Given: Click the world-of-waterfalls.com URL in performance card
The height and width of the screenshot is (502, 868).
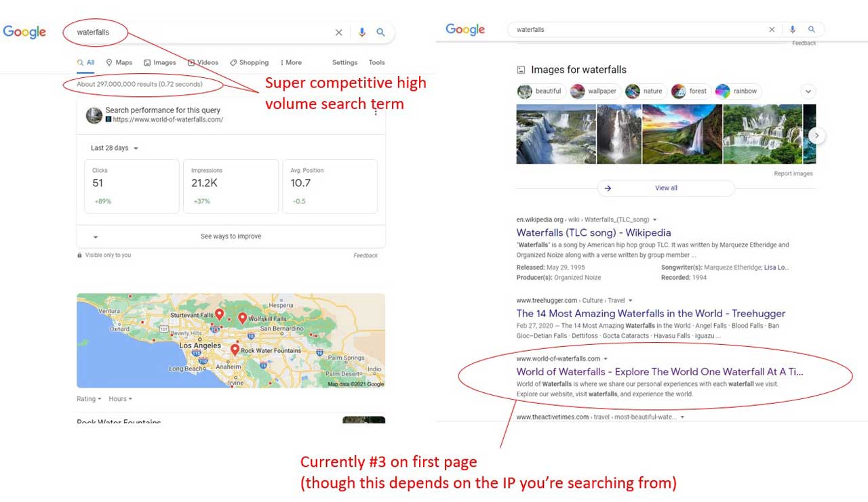Looking at the screenshot, I should tap(167, 120).
